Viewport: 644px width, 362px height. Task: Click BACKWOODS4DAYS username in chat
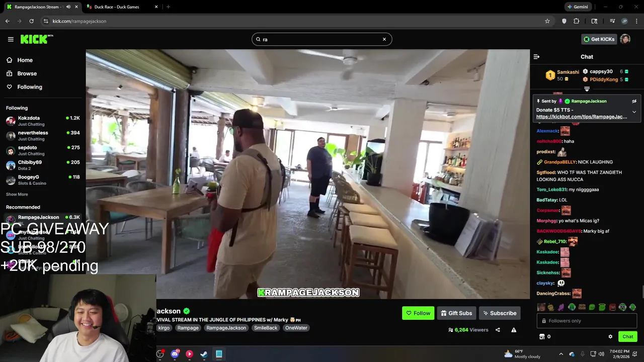(559, 231)
